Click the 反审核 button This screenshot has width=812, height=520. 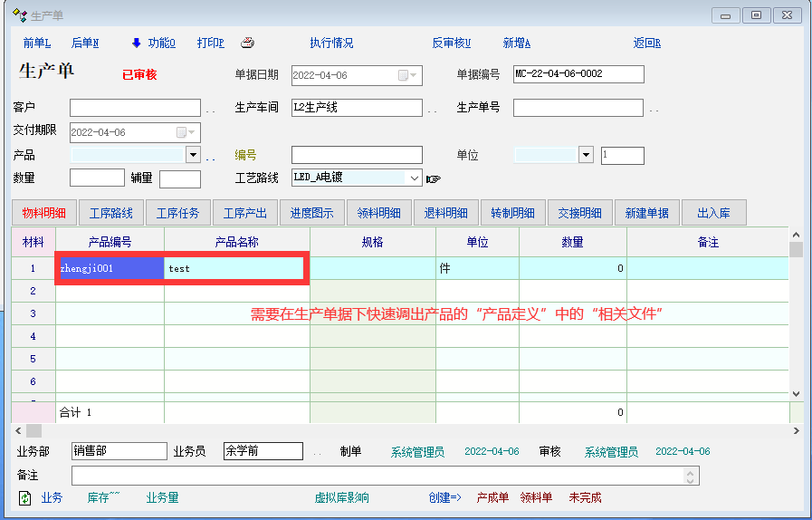[x=452, y=43]
